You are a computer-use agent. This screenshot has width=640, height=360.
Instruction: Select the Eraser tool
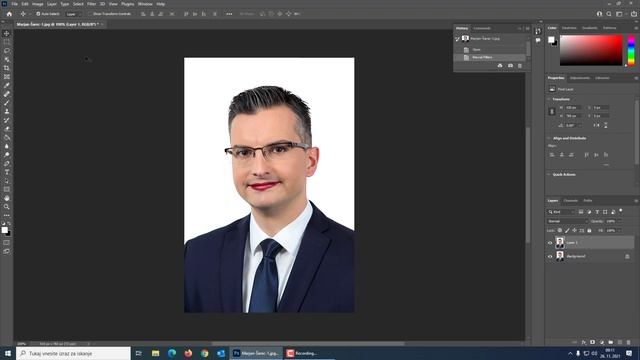click(7, 129)
